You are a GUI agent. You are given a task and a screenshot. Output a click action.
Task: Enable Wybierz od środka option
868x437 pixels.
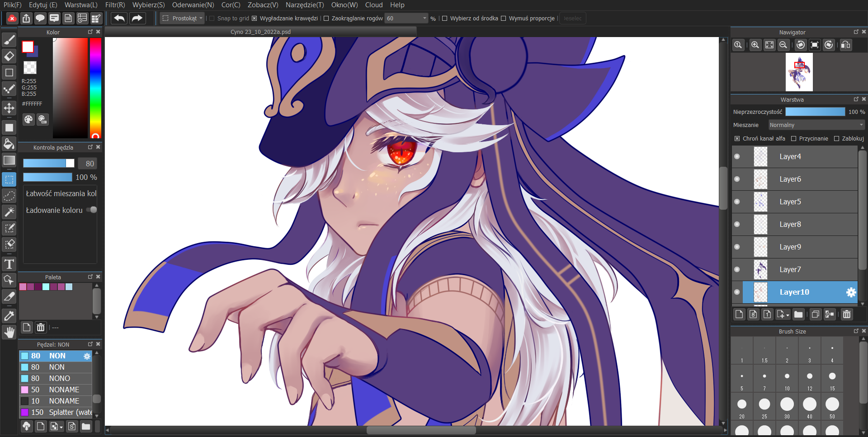(445, 19)
